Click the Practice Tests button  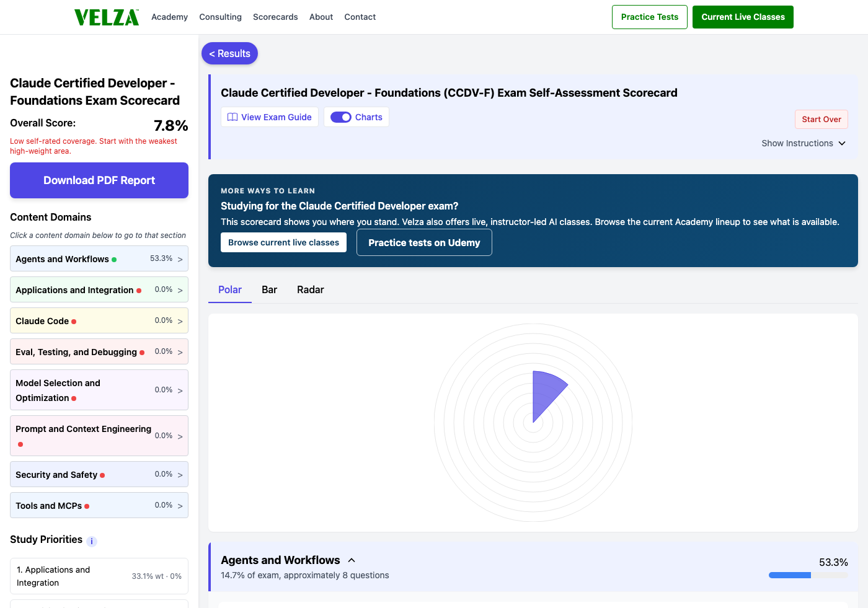pos(650,17)
